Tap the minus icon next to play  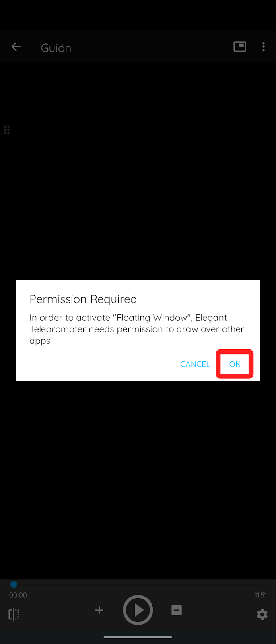tap(177, 610)
